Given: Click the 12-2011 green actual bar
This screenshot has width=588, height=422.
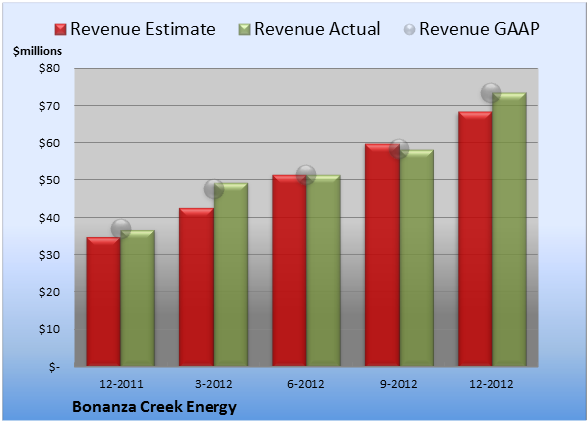Looking at the screenshot, I should 138,298.
